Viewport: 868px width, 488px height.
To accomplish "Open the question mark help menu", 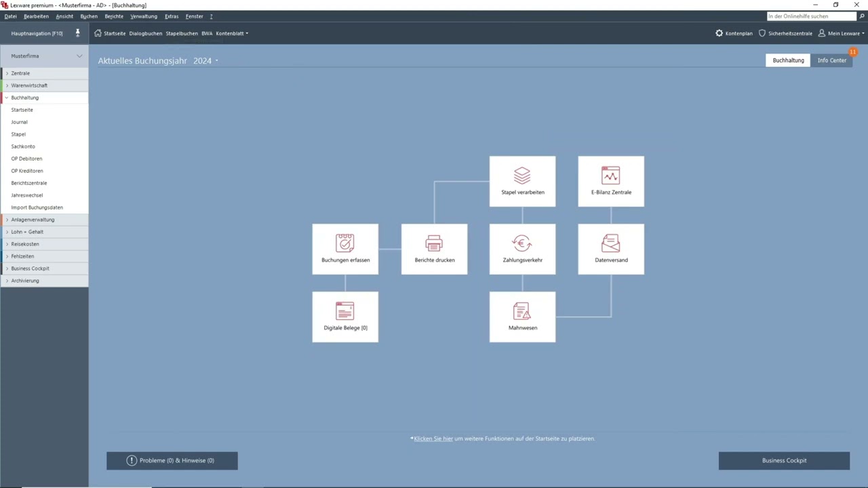I will [211, 16].
